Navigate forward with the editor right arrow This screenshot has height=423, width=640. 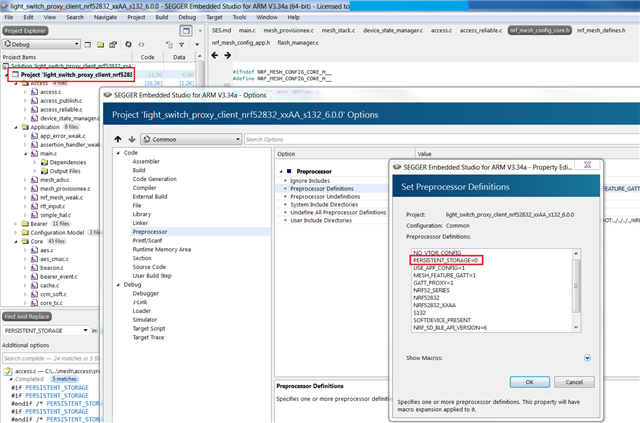[227, 55]
